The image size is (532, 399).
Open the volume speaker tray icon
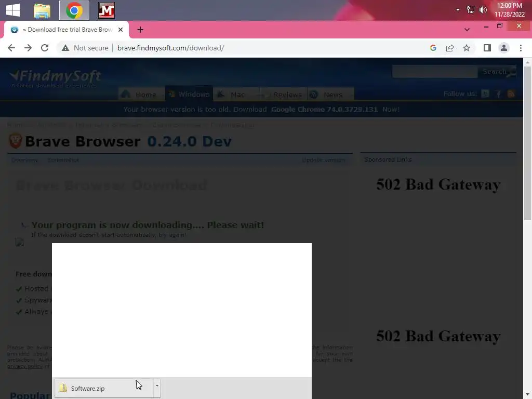point(483,10)
